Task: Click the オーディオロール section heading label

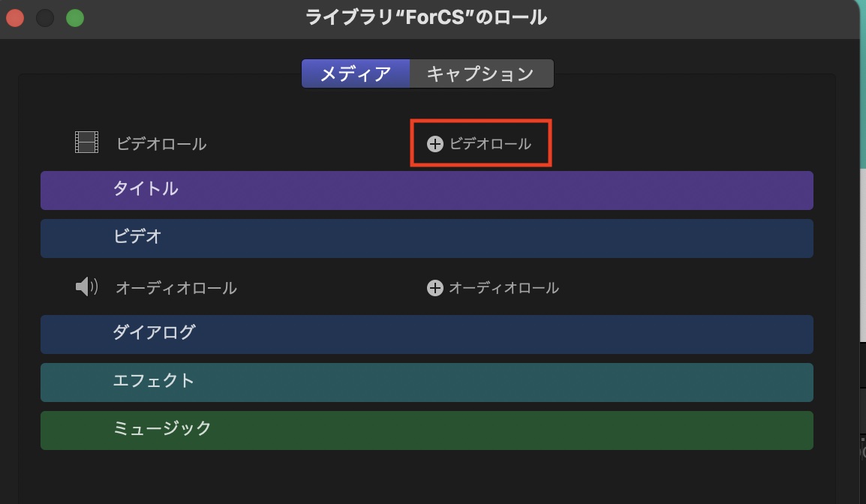Action: click(176, 288)
